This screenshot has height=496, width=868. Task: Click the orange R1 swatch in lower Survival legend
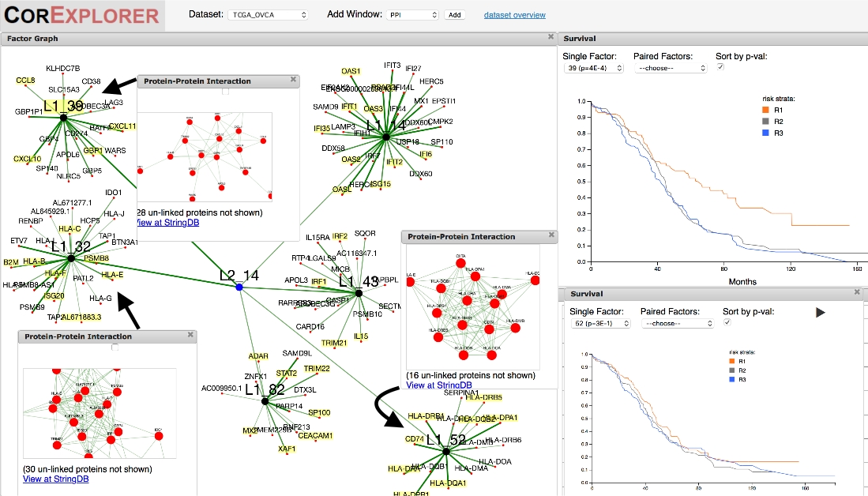732,361
